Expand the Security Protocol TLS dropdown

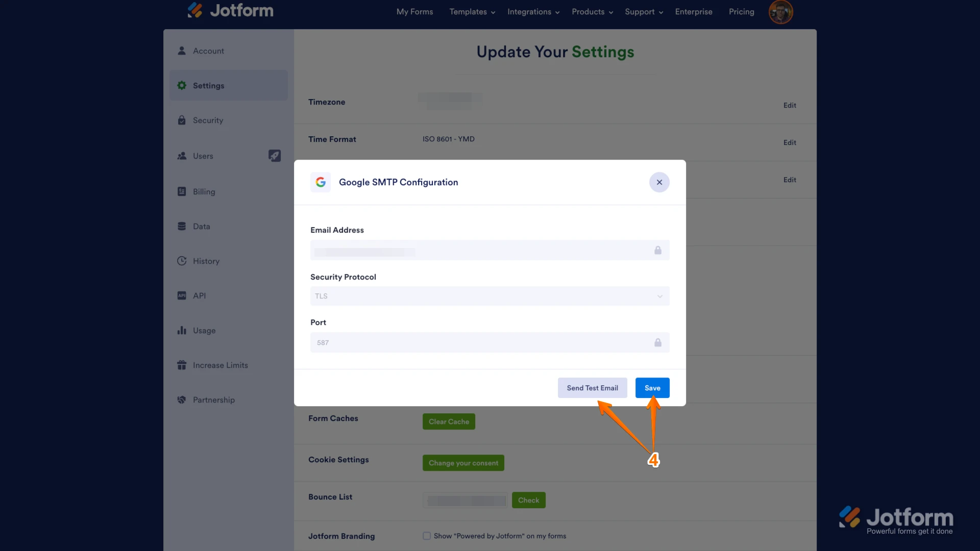coord(489,296)
